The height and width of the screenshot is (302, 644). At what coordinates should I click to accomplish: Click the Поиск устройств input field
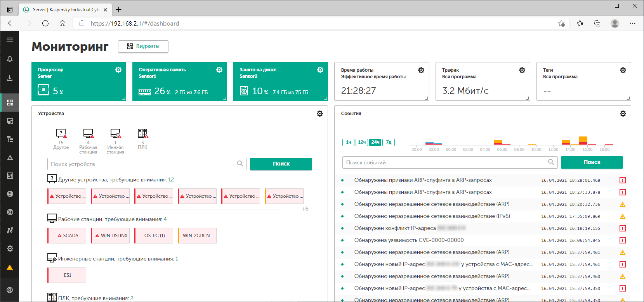pos(143,164)
